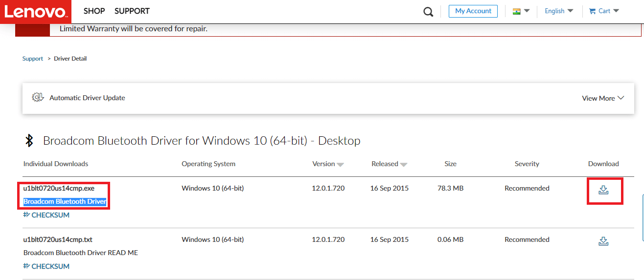This screenshot has height=280, width=644.
Task: Click the Size column header
Action: tap(451, 164)
